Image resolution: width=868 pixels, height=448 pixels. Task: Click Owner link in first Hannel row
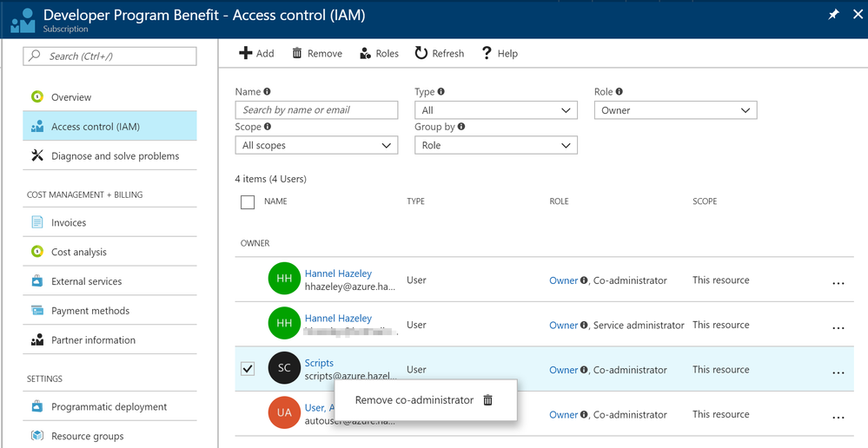pos(563,280)
